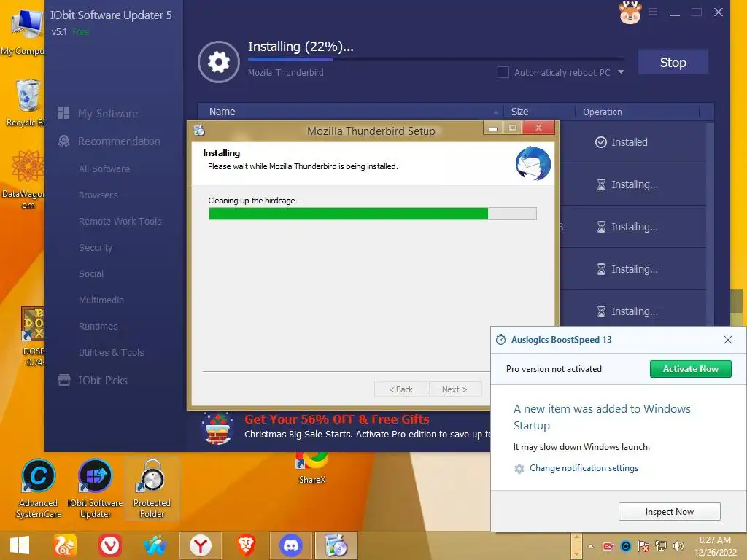Launch Vivaldi browser from taskbar
The width and height of the screenshot is (747, 560).
(110, 545)
